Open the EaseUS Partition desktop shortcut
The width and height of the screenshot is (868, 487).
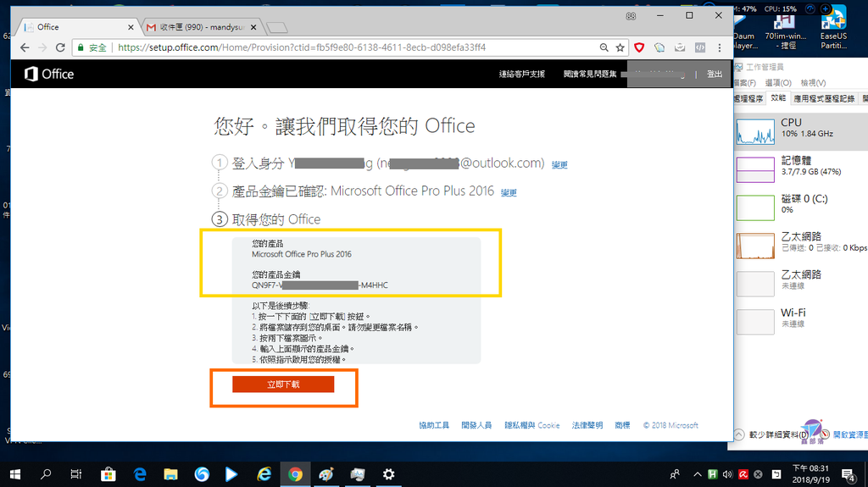click(x=834, y=28)
